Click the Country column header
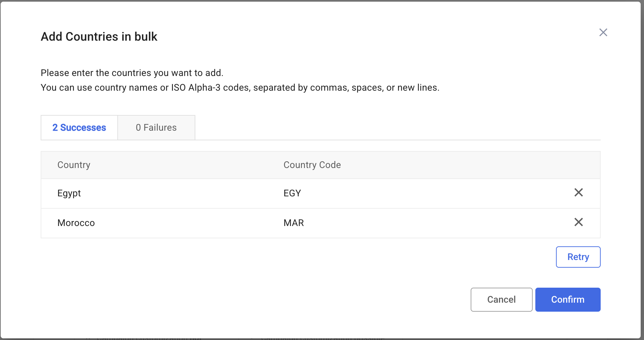This screenshot has height=340, width=644. coord(74,165)
